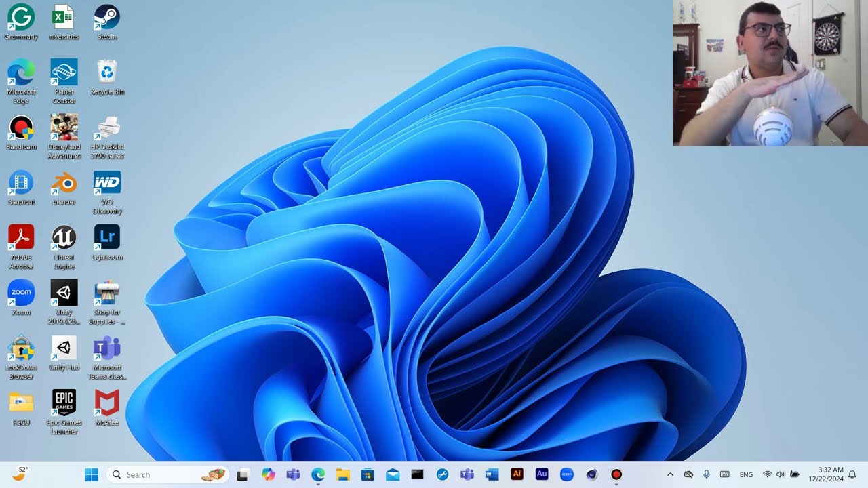Screen dimensions: 868x488
Task: Select the Shop for Supplies desktop icon
Action: 107,302
